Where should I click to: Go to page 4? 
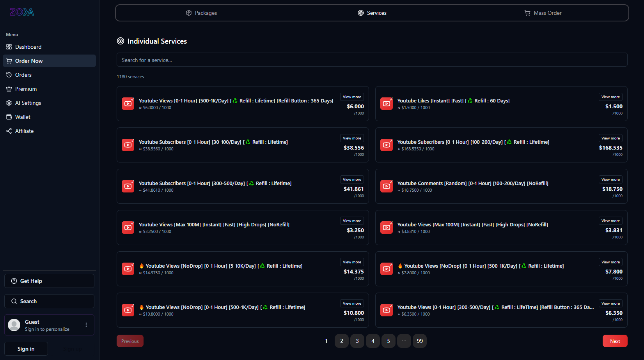[373, 341]
